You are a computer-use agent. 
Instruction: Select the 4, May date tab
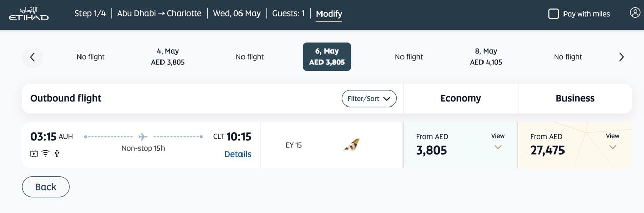[168, 57]
